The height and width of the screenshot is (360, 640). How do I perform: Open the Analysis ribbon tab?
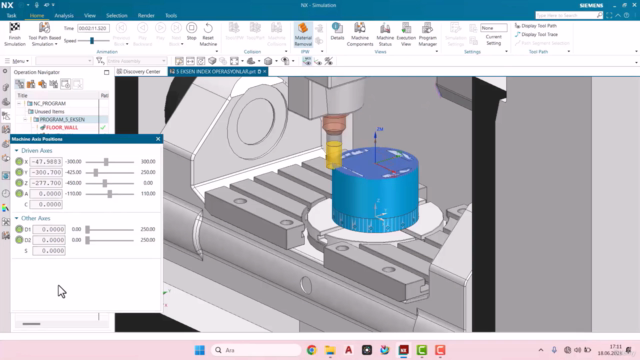(64, 16)
